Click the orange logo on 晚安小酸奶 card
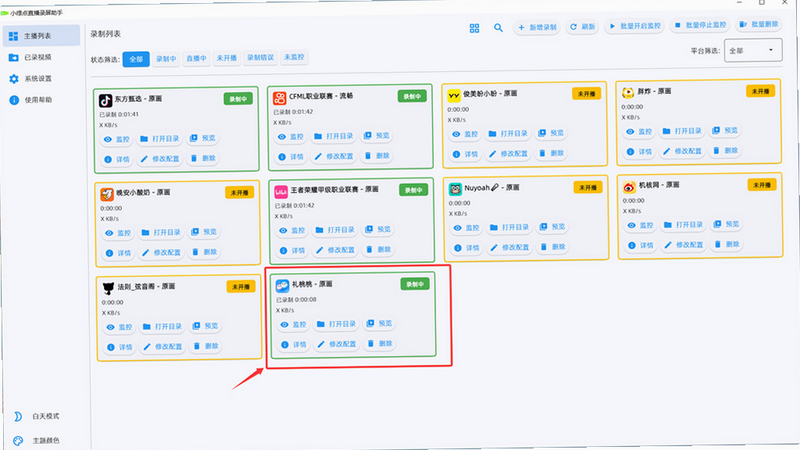The image size is (800, 450). pos(107,194)
